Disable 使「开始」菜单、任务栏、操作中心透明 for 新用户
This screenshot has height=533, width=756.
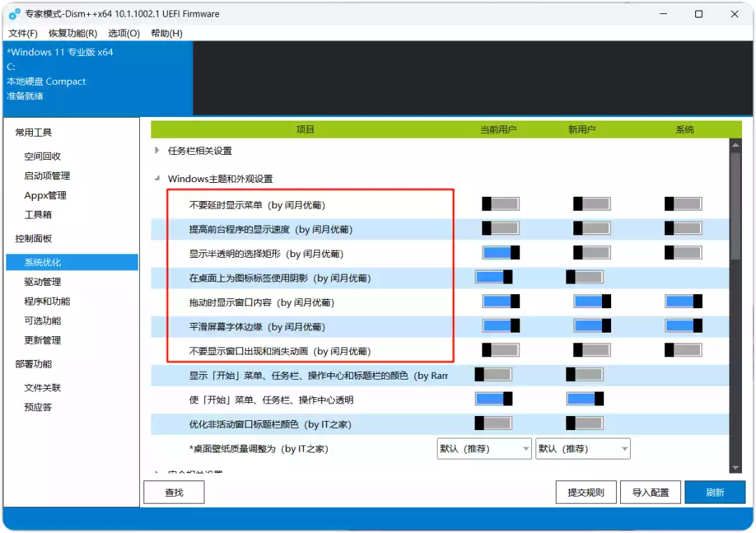pyautogui.click(x=584, y=399)
